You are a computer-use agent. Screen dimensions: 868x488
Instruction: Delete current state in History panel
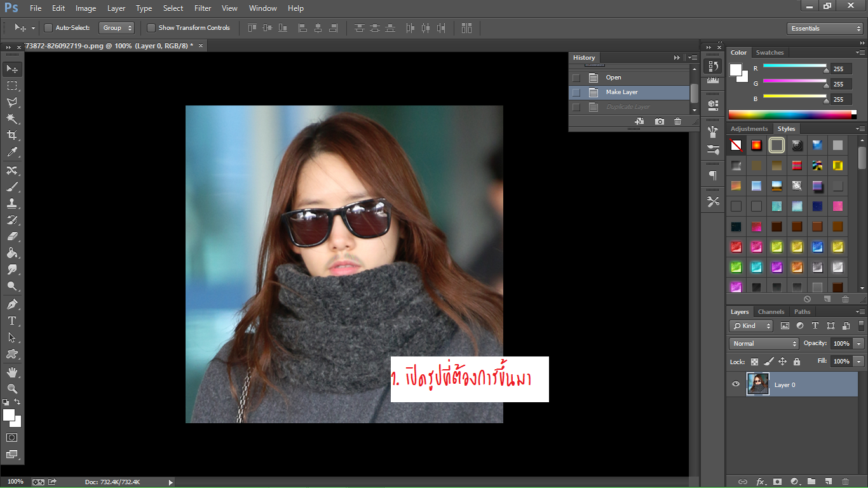(677, 121)
